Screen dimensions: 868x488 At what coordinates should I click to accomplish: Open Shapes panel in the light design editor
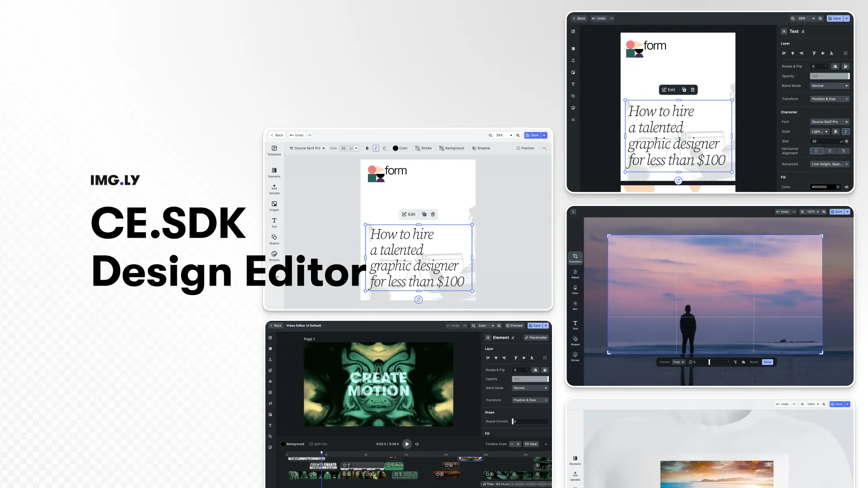274,239
